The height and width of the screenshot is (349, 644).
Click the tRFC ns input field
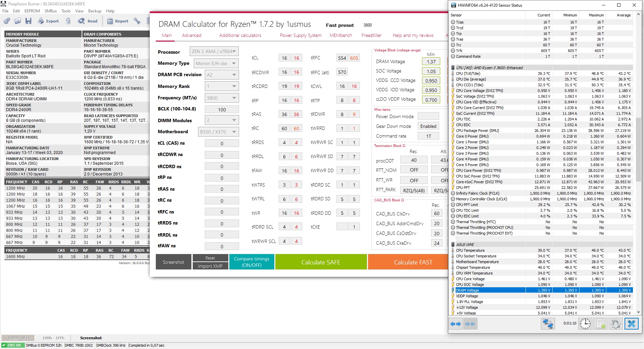(x=222, y=212)
